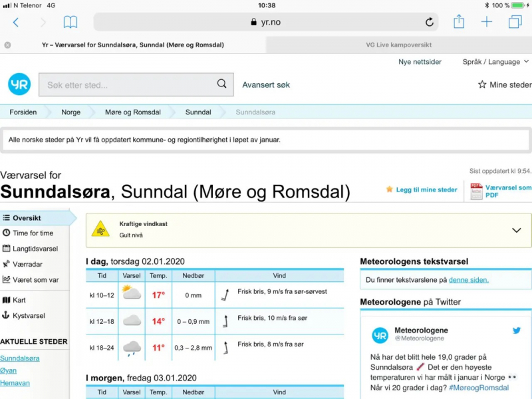Open the Twitter bird icon

click(x=516, y=331)
